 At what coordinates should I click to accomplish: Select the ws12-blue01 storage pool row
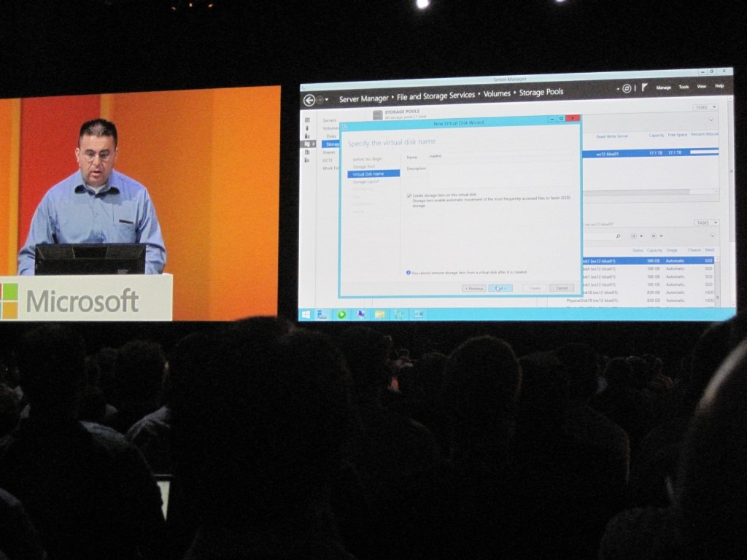(650, 153)
